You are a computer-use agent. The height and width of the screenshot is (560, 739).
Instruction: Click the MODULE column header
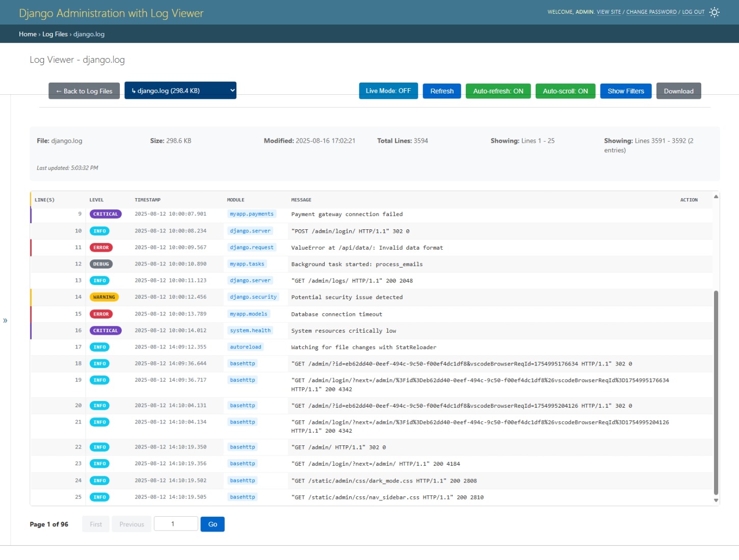(235, 200)
